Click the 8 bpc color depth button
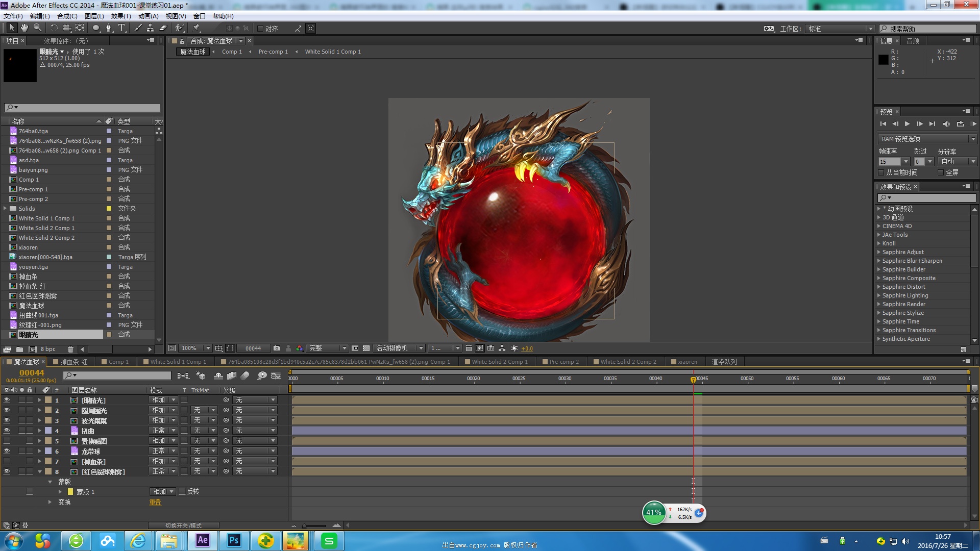Screen dimensions: 980x551 (48, 349)
